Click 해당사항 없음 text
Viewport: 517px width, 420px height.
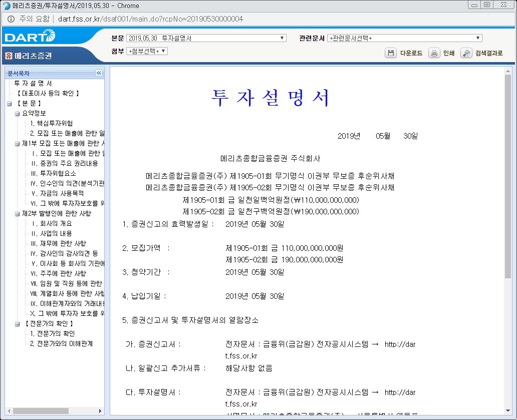249,368
